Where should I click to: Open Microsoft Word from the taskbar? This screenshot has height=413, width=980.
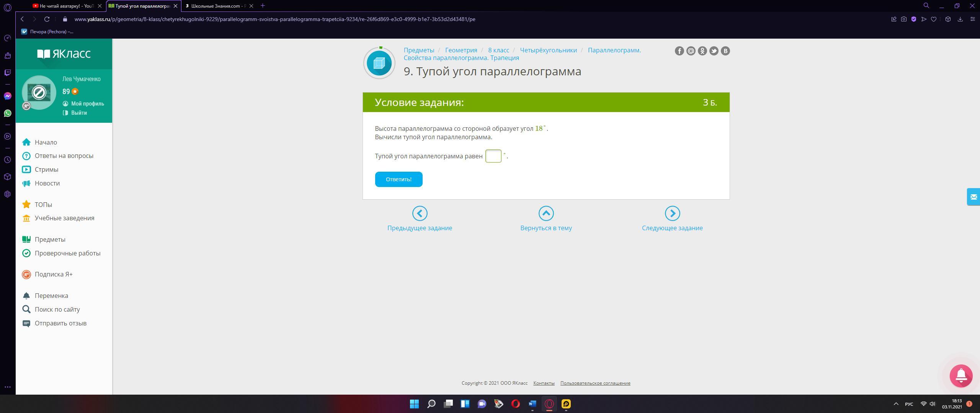(x=532, y=404)
